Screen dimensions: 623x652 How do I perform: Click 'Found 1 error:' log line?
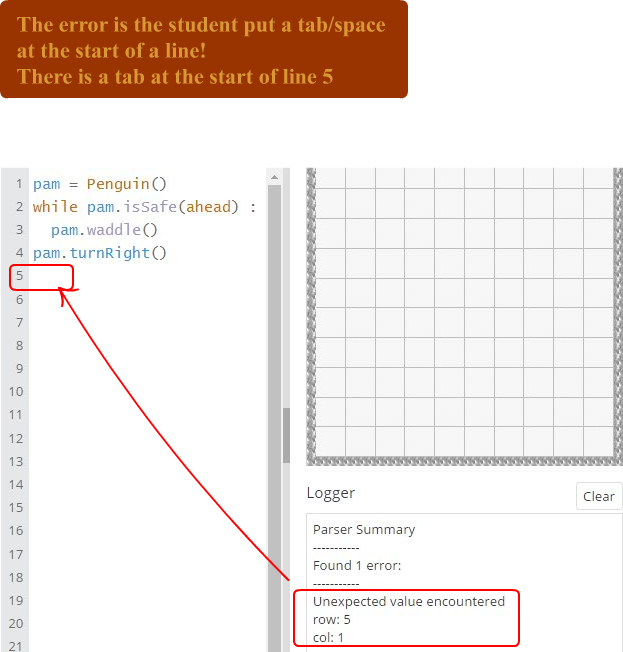357,566
